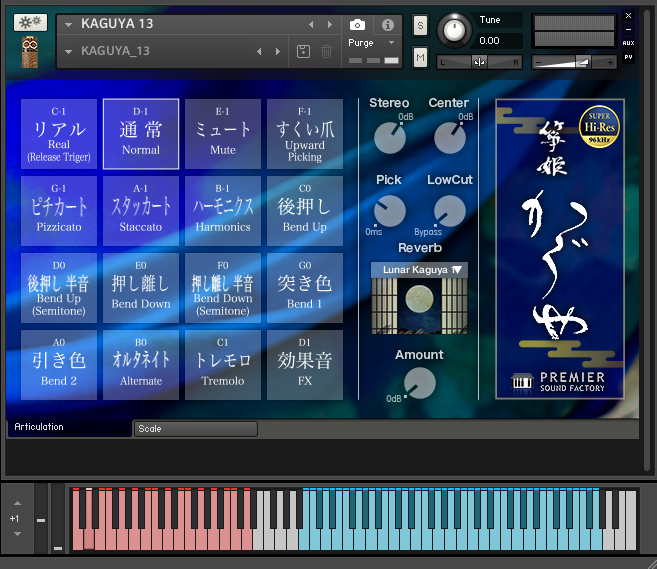Viewport: 657px width, 569px height.
Task: Select the Harmonics articulation button
Action: 223,211
